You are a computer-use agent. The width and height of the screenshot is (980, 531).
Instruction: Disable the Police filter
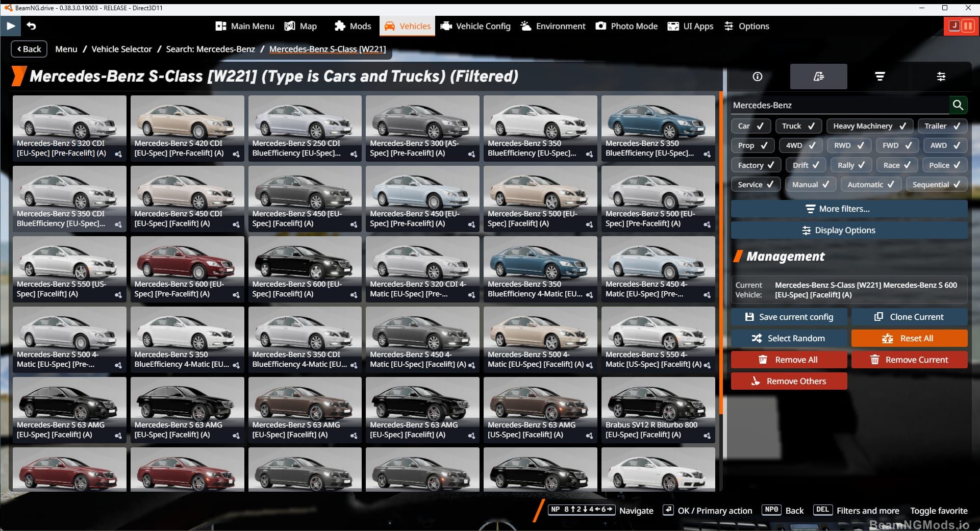click(945, 165)
